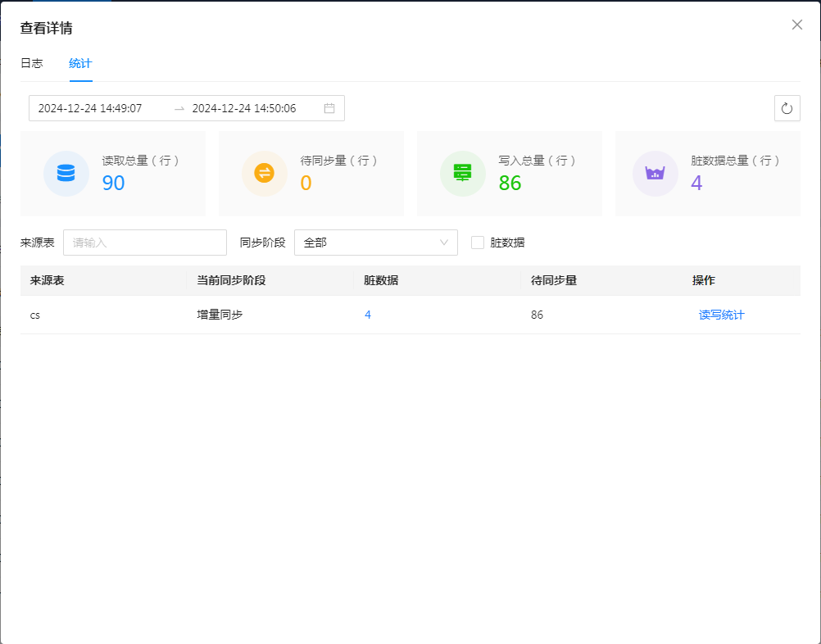Select the 统计 tab
Image resolution: width=821 pixels, height=644 pixels.
pos(80,63)
